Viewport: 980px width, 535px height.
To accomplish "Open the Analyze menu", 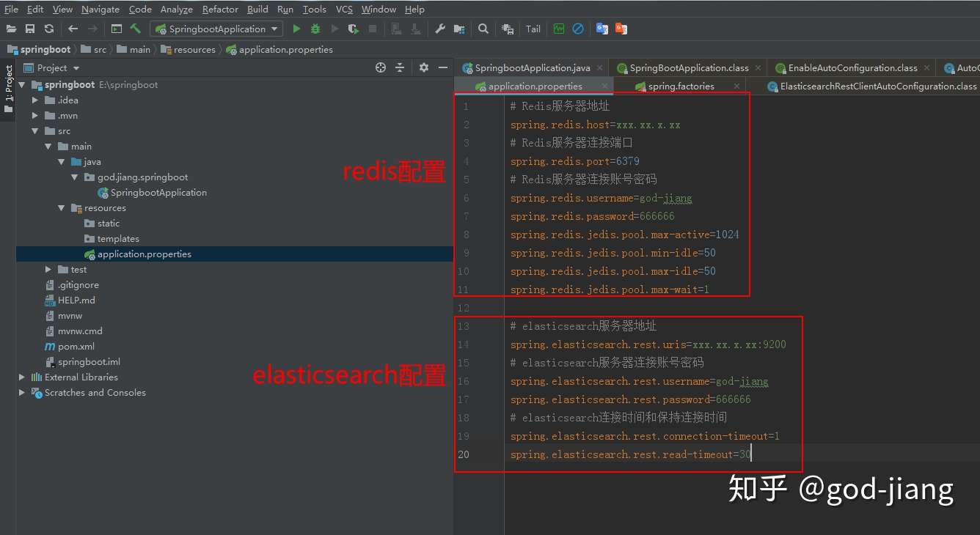I will pyautogui.click(x=177, y=10).
